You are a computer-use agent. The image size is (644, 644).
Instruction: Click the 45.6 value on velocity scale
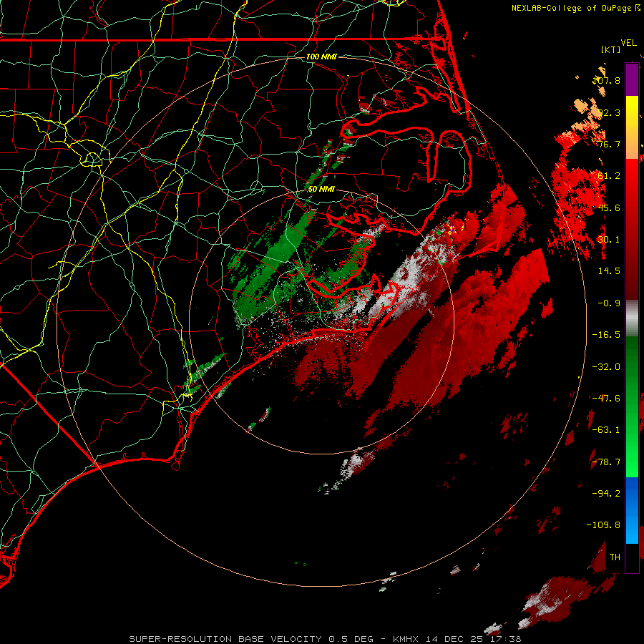pos(609,208)
